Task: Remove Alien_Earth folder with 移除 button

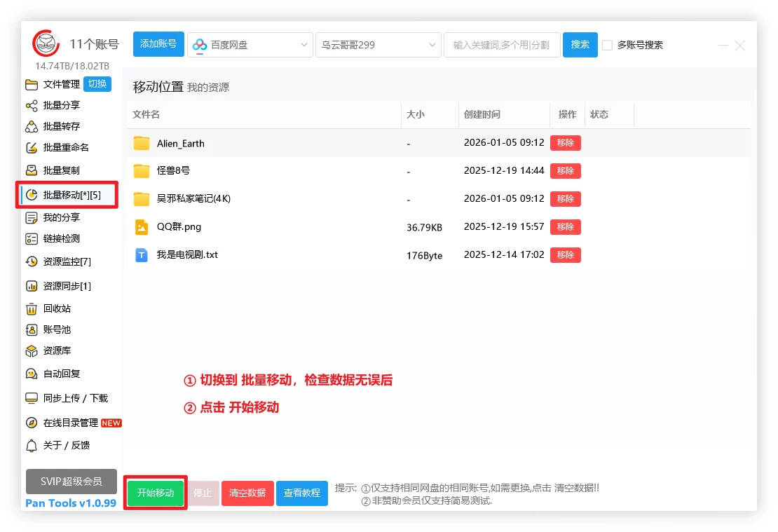Action: tap(565, 143)
